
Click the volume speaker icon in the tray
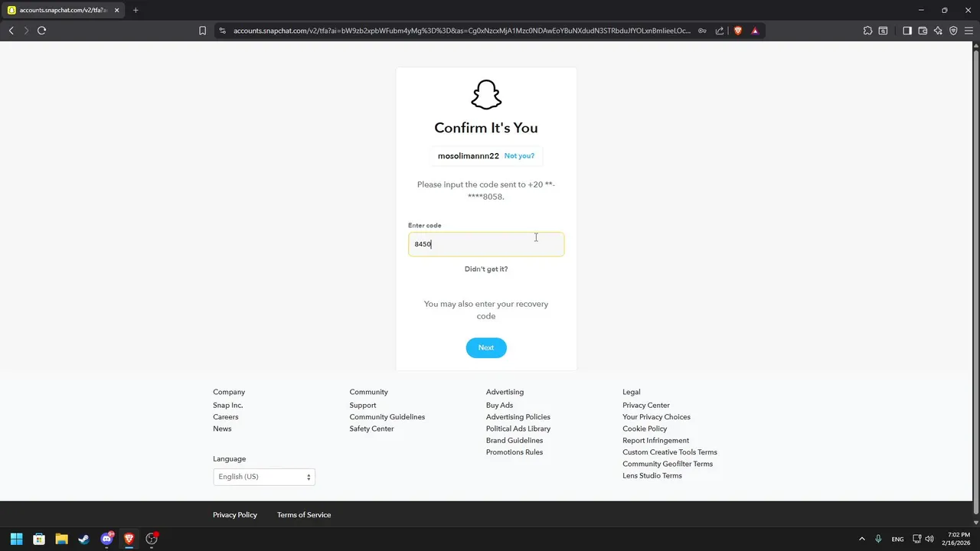[x=929, y=539]
